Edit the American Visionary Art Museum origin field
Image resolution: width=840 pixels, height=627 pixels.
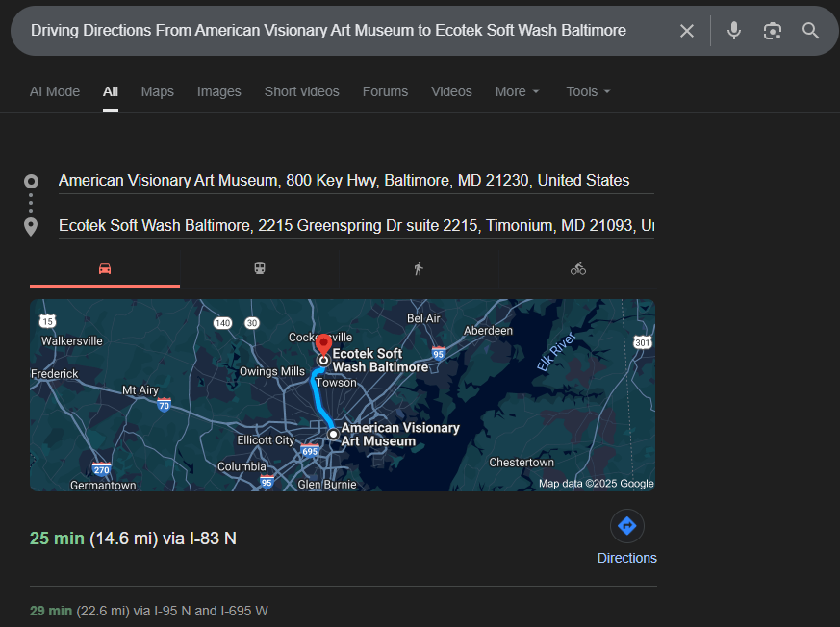(344, 181)
